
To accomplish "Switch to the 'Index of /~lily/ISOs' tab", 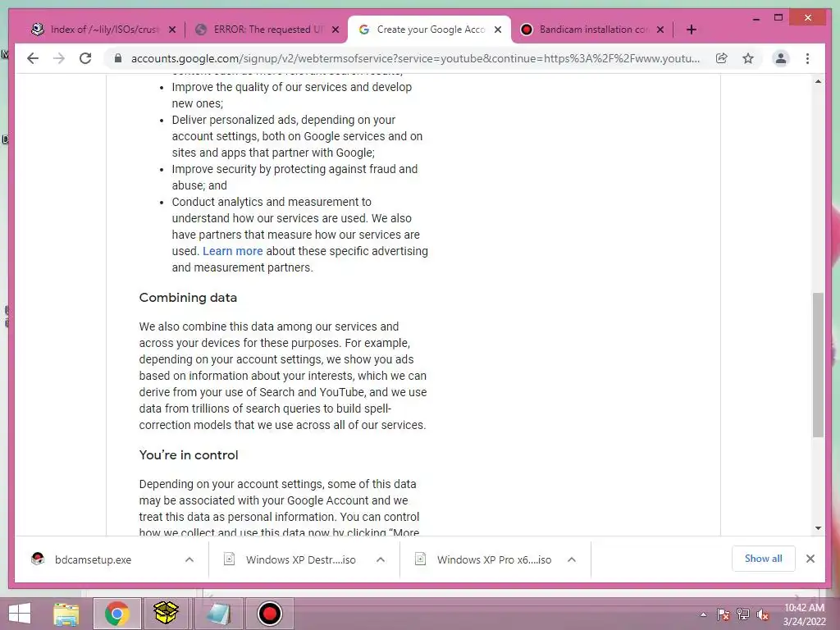I will 103,30.
